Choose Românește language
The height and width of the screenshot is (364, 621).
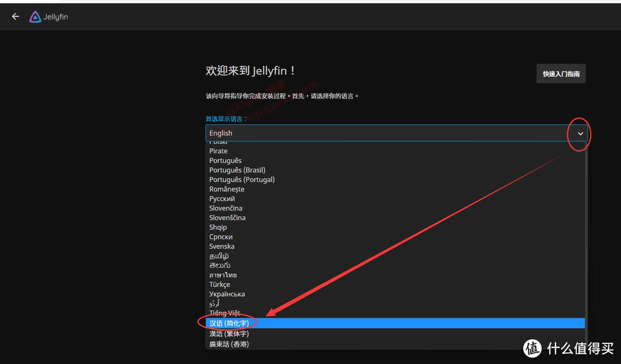(395, 189)
